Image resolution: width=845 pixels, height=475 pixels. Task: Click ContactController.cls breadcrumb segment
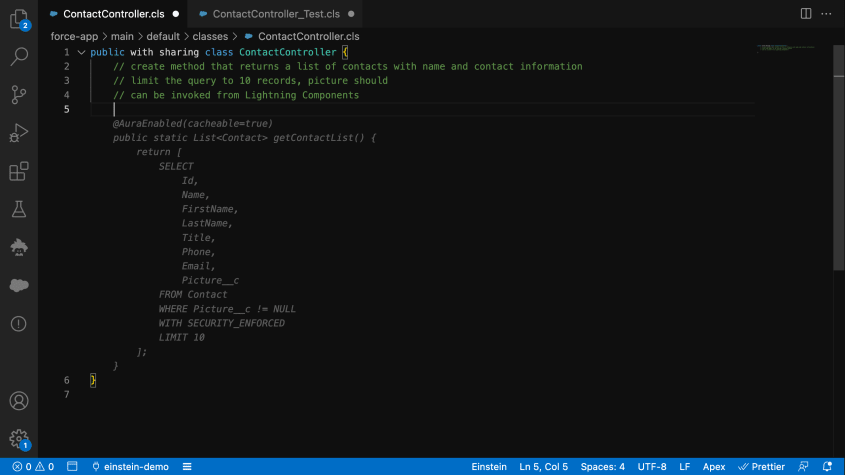pyautogui.click(x=308, y=36)
